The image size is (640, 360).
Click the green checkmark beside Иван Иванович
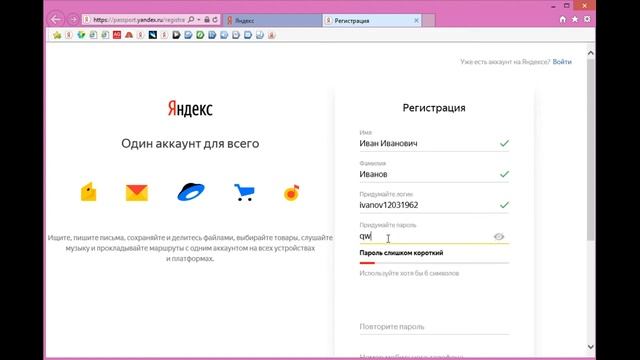coord(504,143)
